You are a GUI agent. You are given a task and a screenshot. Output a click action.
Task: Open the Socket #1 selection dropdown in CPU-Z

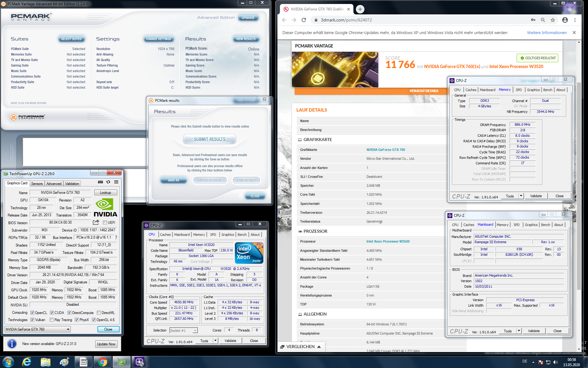[x=184, y=331]
